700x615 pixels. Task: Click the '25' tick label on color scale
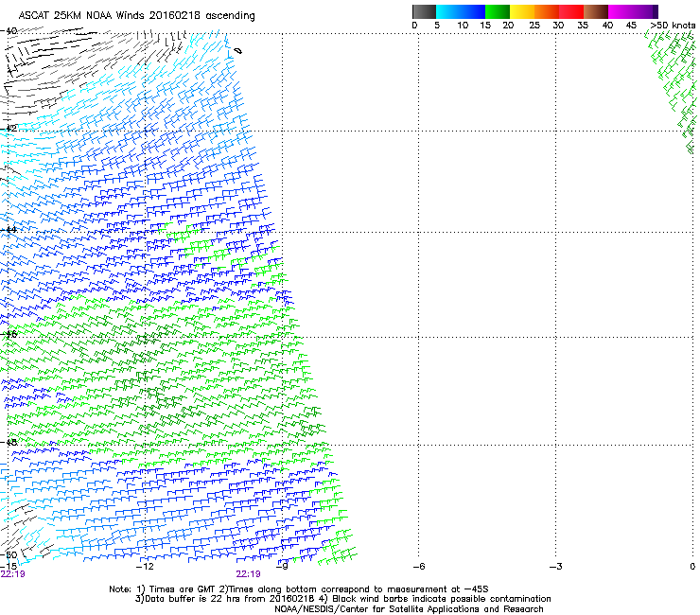534,26
